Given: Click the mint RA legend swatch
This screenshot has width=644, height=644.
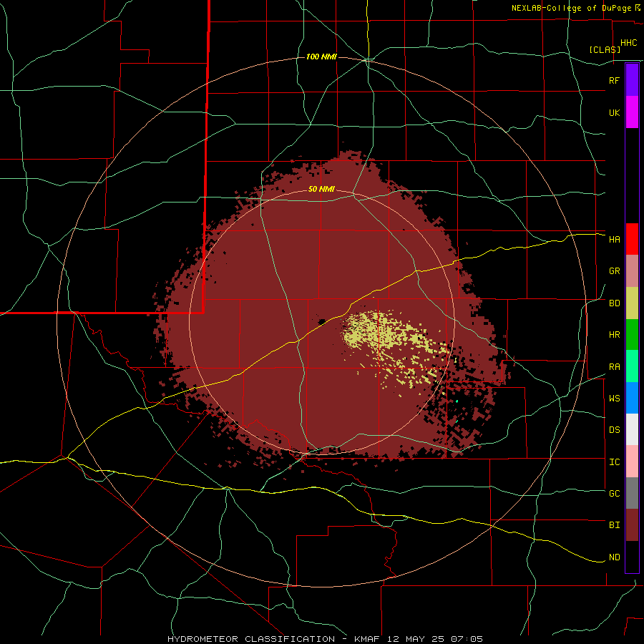Looking at the screenshot, I should pos(632,366).
